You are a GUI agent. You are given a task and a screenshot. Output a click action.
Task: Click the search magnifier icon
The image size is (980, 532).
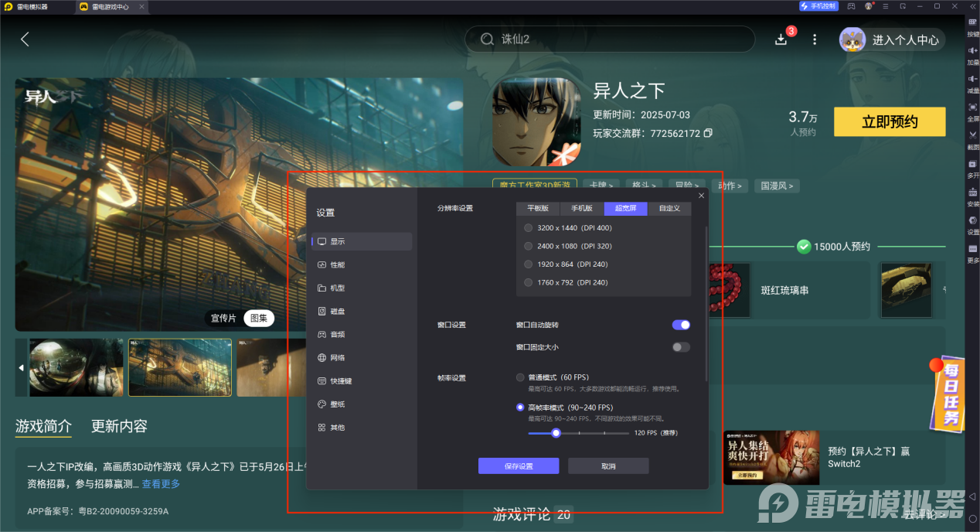point(487,39)
